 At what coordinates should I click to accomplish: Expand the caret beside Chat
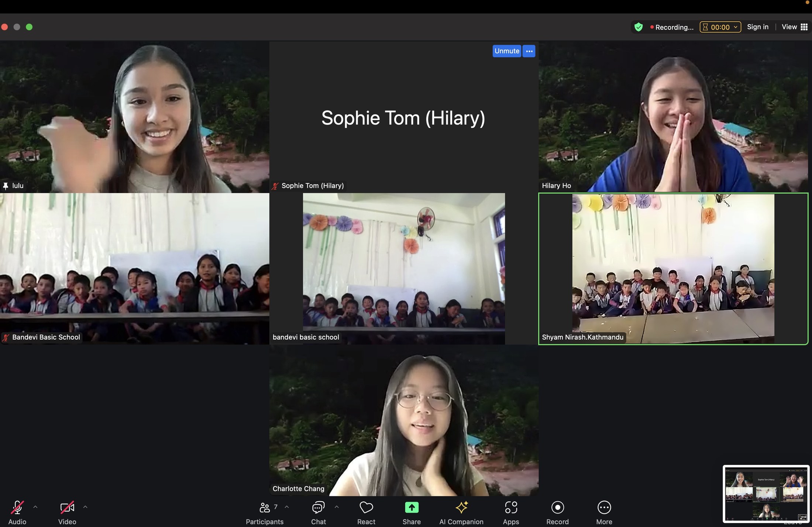click(x=337, y=507)
